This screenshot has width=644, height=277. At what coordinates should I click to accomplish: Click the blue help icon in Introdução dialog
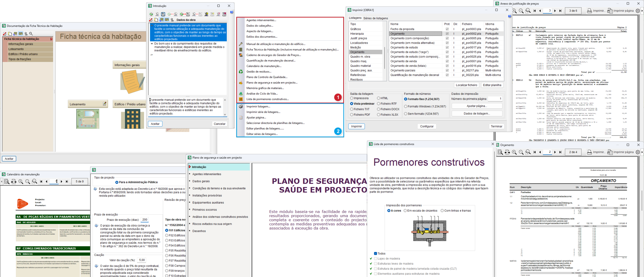click(x=231, y=12)
